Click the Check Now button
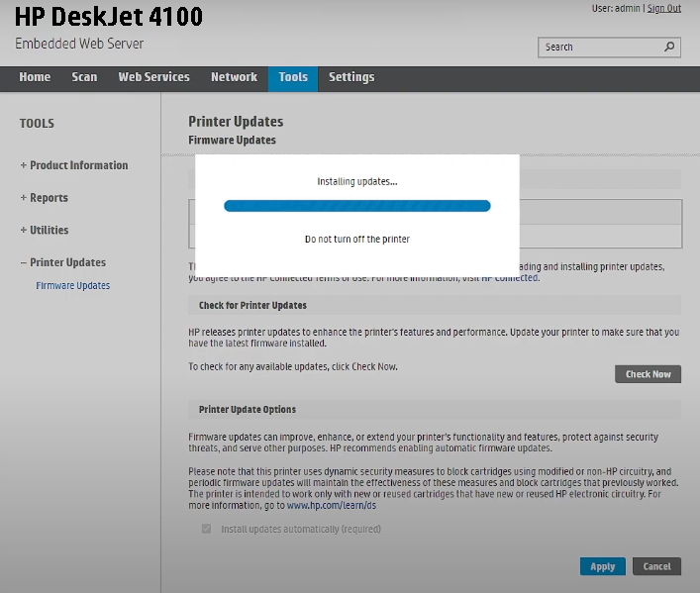This screenshot has height=593, width=700. pyautogui.click(x=648, y=374)
